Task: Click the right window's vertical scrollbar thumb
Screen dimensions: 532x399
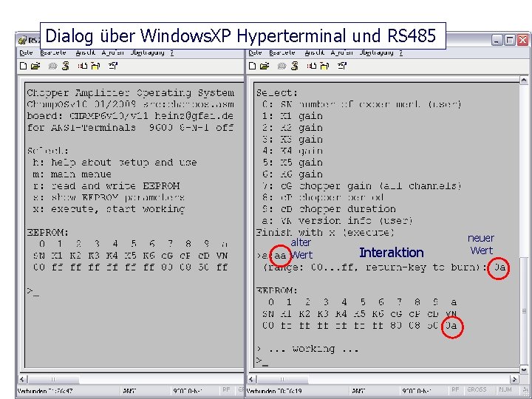Action: point(524,310)
